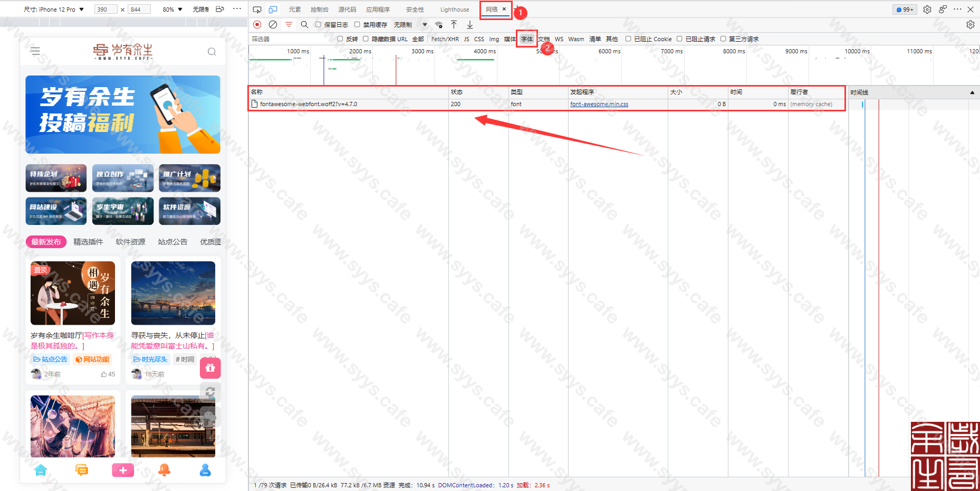Screen dimensions: 980x491
Task: Click the export HAR download arrow
Action: 469,24
